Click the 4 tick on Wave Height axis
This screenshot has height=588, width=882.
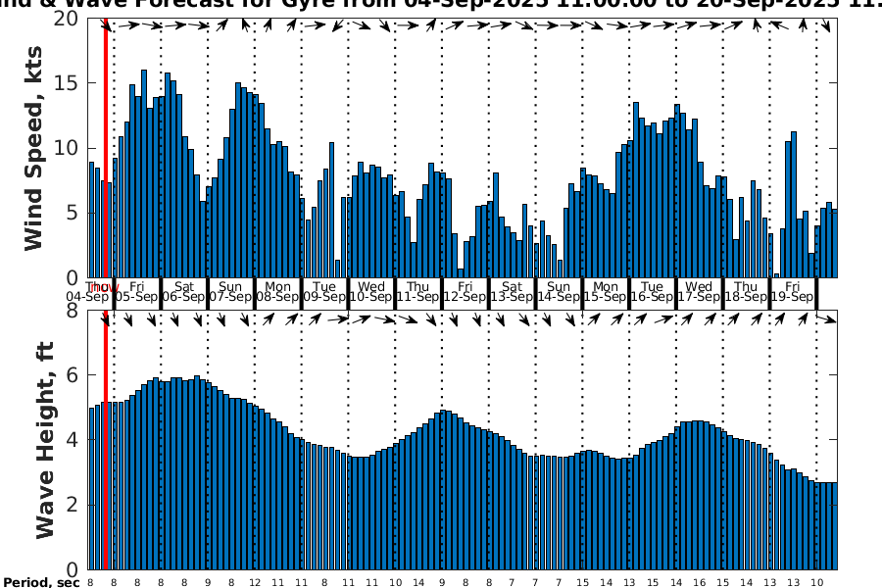click(x=72, y=439)
